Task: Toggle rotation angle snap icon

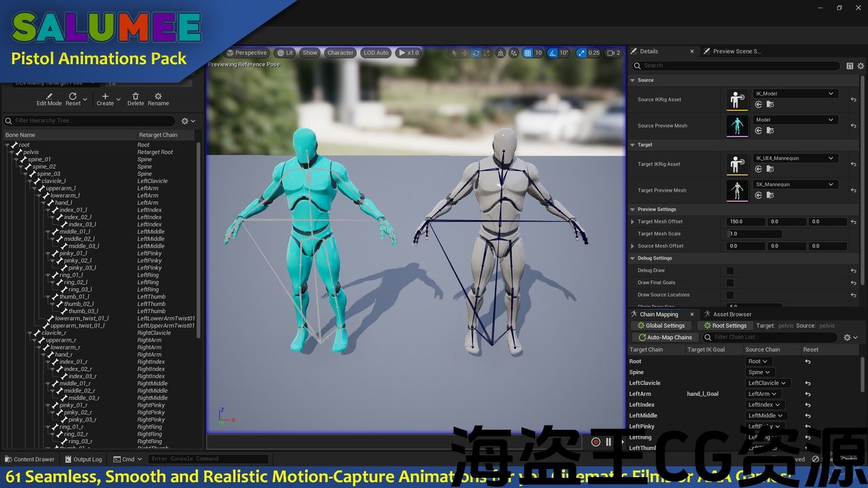Action: click(x=553, y=53)
